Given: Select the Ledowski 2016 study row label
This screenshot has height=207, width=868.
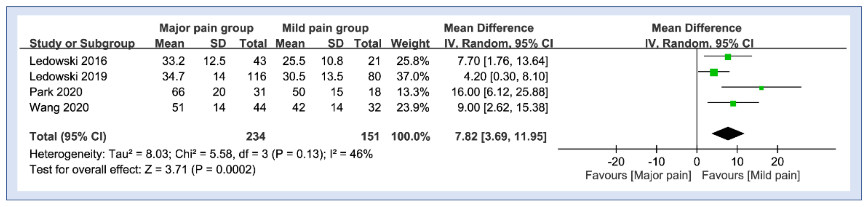Looking at the screenshot, I should click(68, 61).
